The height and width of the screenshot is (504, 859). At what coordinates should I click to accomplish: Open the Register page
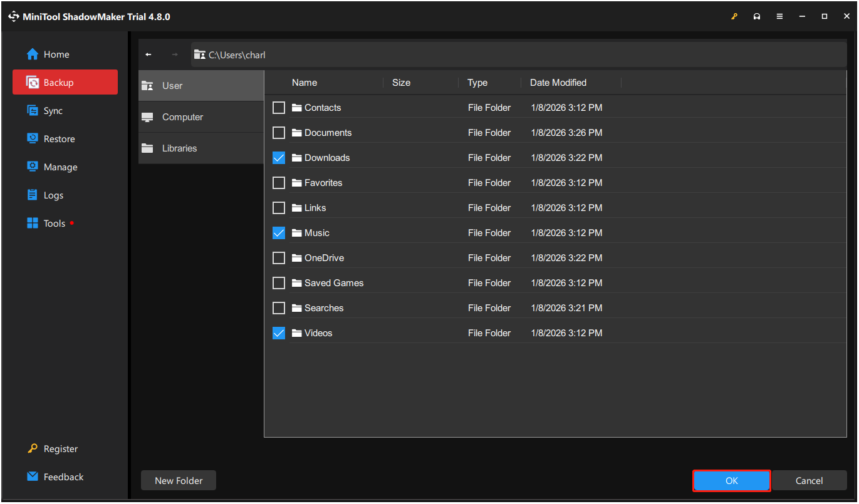click(x=60, y=448)
